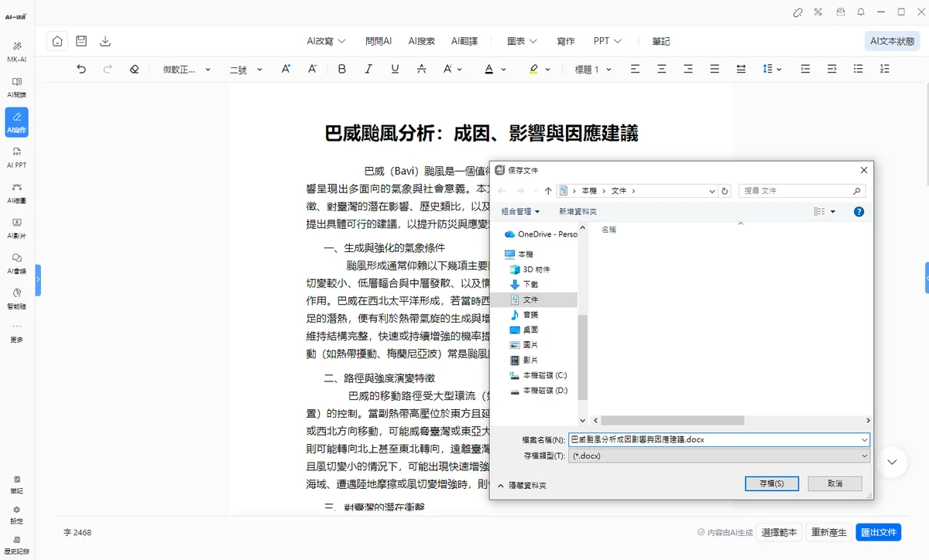
Task: Open the heading style 標題 1 dropdown
Action: pyautogui.click(x=593, y=70)
